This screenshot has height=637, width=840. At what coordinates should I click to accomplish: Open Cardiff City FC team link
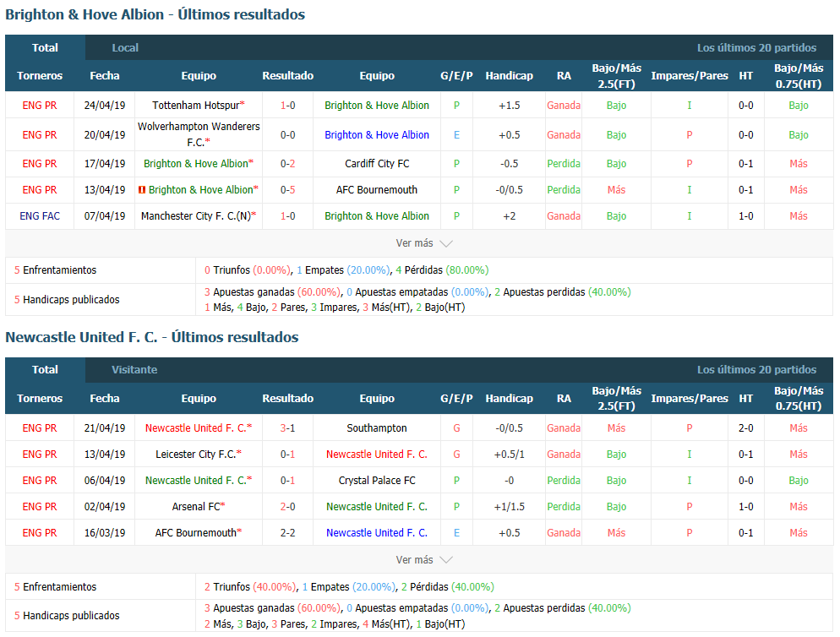[377, 164]
